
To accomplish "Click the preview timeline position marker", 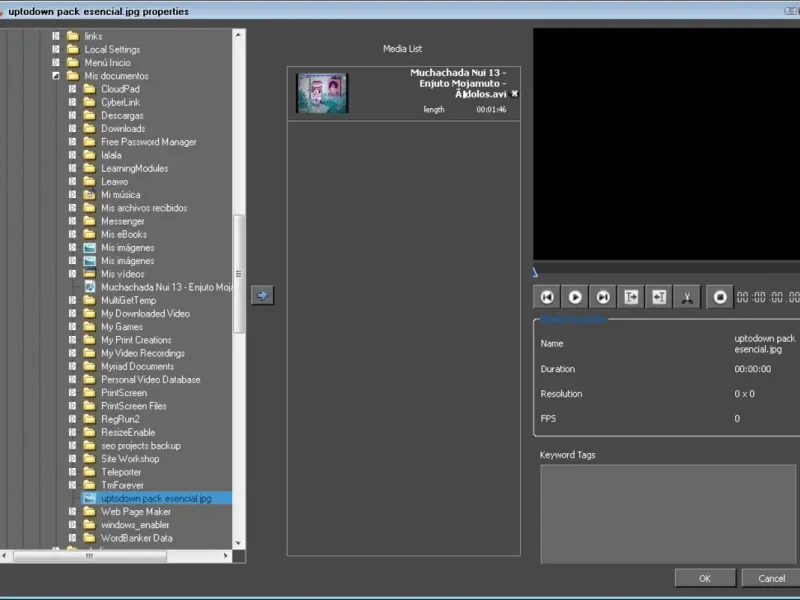I will 535,272.
